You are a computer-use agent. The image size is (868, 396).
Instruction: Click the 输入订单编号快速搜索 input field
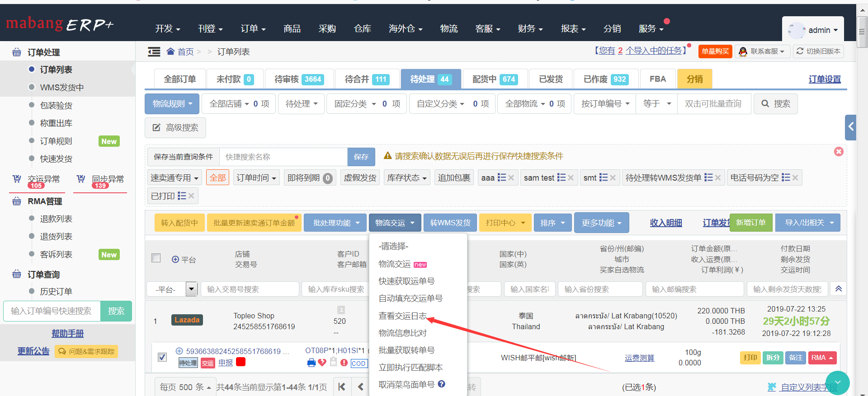coord(52,311)
